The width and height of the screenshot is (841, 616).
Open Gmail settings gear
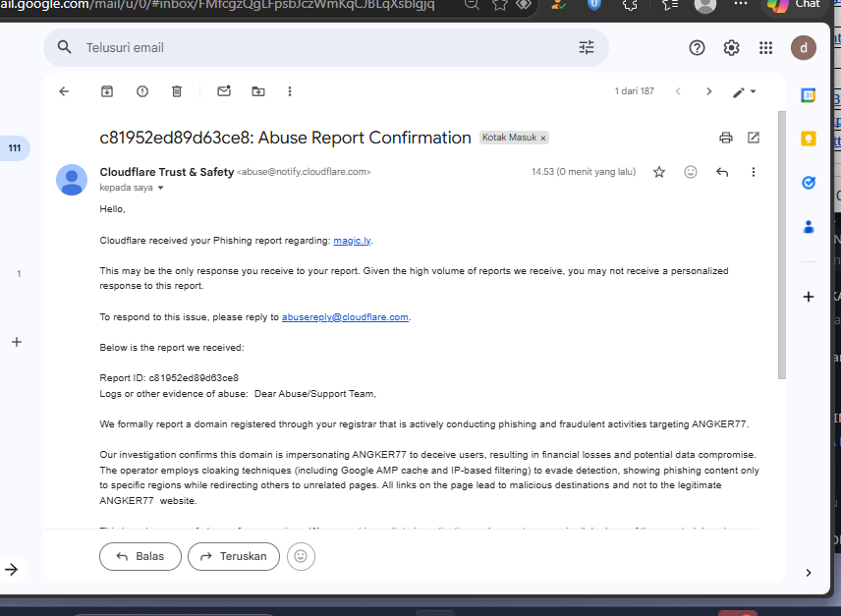[731, 48]
